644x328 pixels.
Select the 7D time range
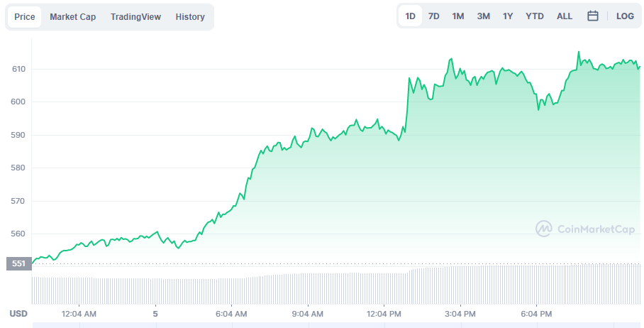[434, 16]
